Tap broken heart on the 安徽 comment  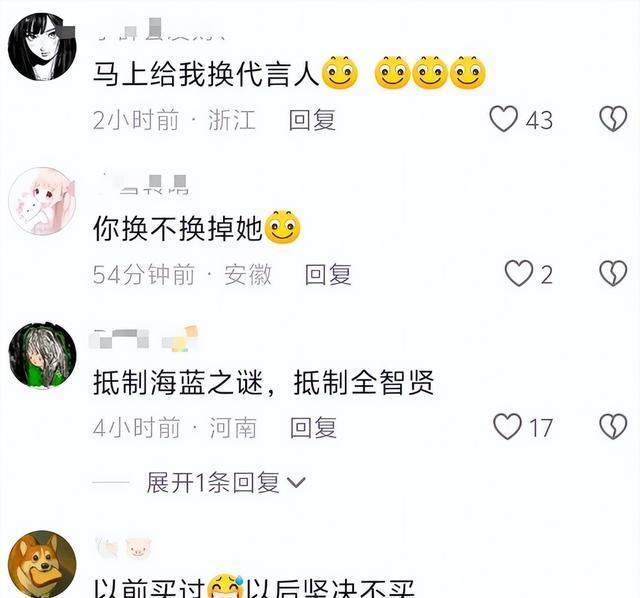click(x=613, y=273)
